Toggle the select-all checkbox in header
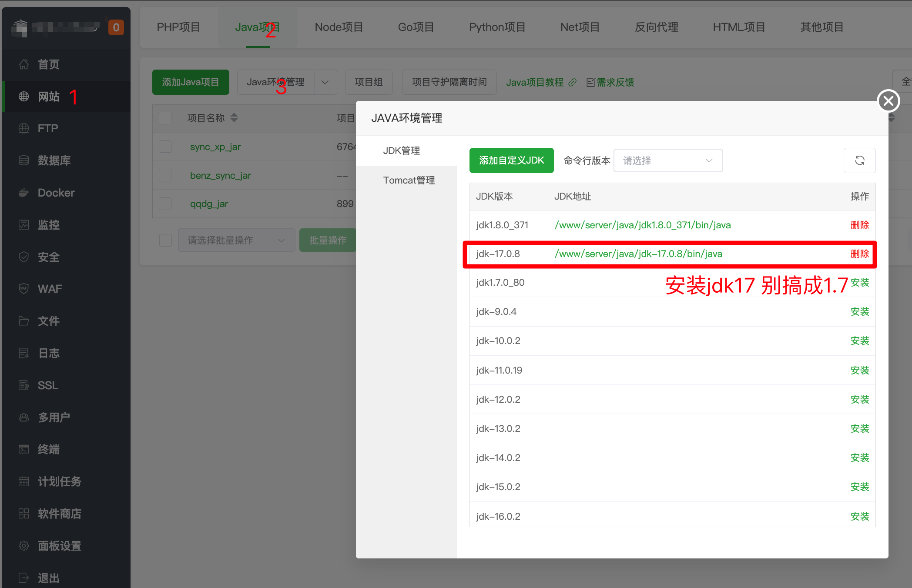Screen dimensions: 912x588 pyautogui.click(x=165, y=118)
